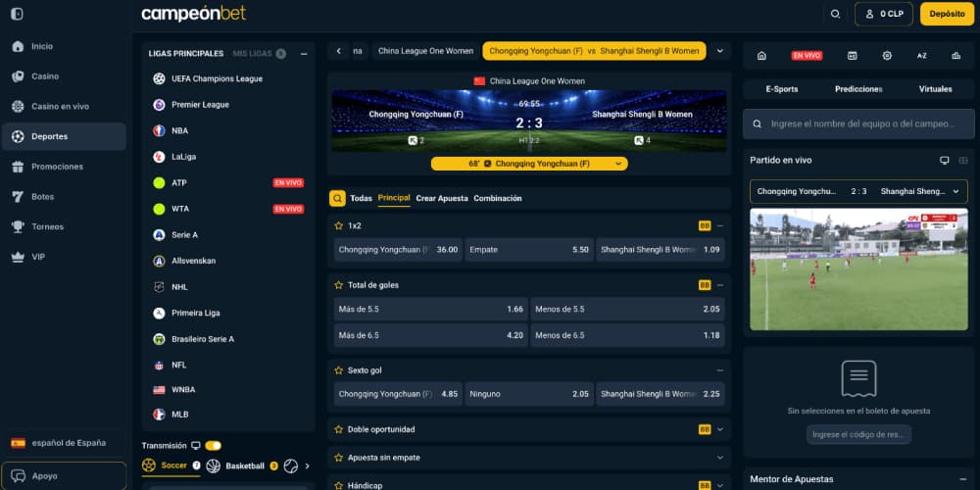Expand match selector dropdown chevron
The image size is (980, 490).
point(719,51)
